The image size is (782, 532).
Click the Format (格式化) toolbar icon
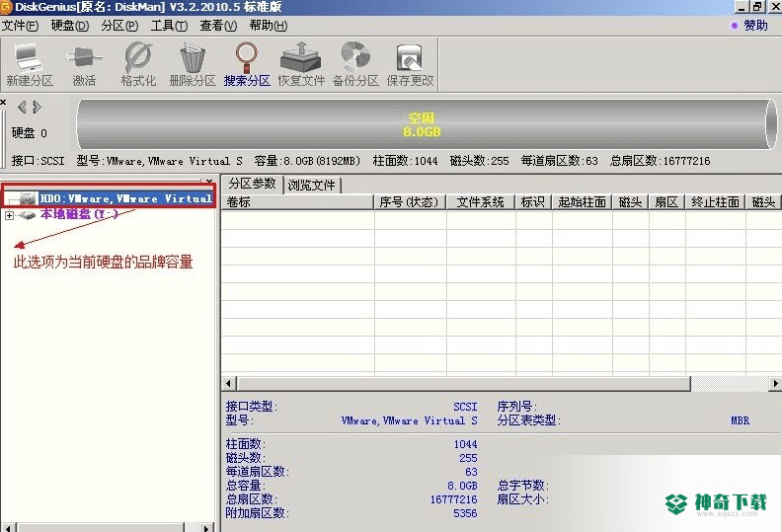138,64
